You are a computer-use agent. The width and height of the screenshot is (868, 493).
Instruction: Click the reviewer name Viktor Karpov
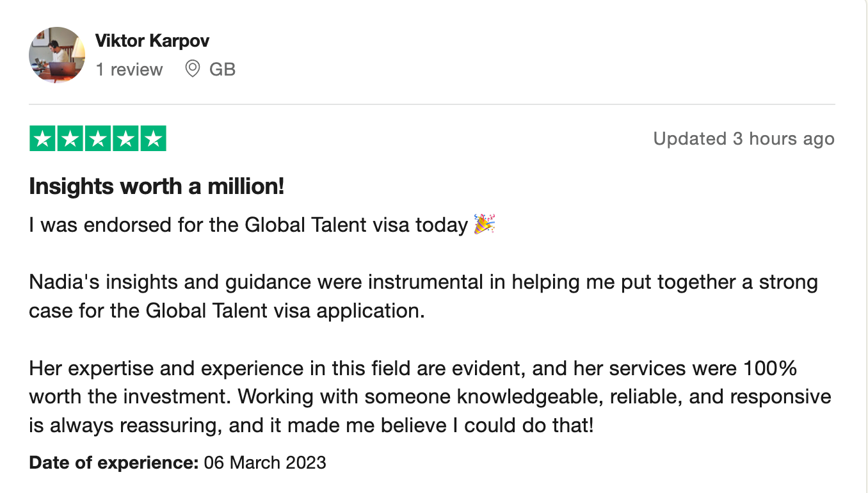click(152, 41)
